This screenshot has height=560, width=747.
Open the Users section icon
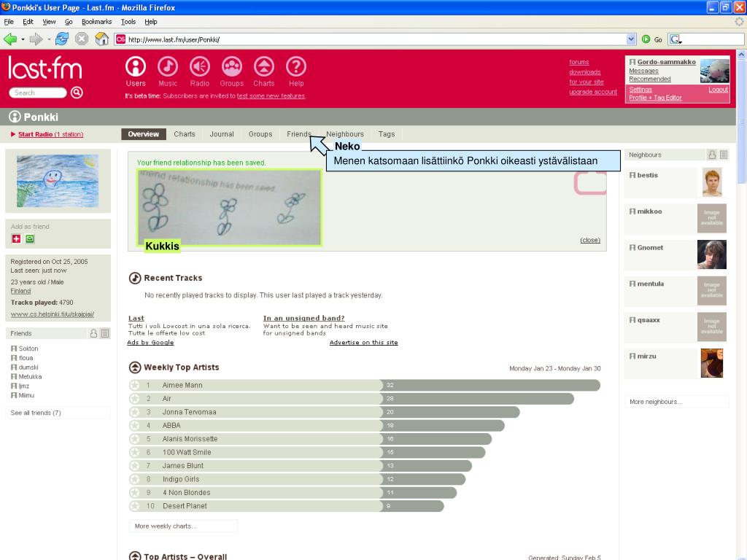[136, 66]
